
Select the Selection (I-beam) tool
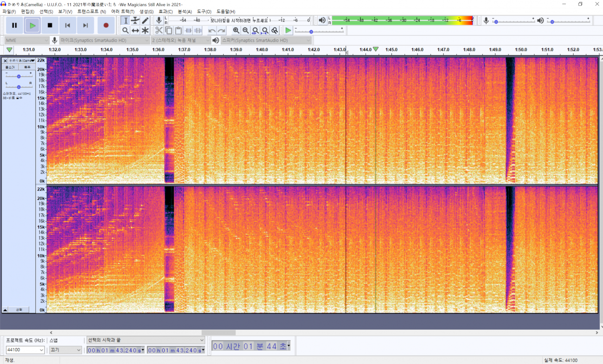[125, 20]
